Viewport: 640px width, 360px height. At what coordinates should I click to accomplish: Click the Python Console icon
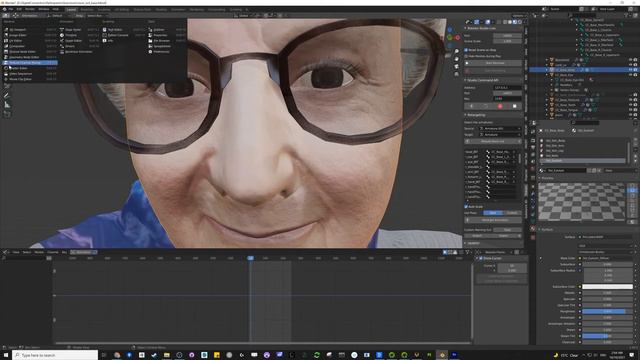coord(104,35)
